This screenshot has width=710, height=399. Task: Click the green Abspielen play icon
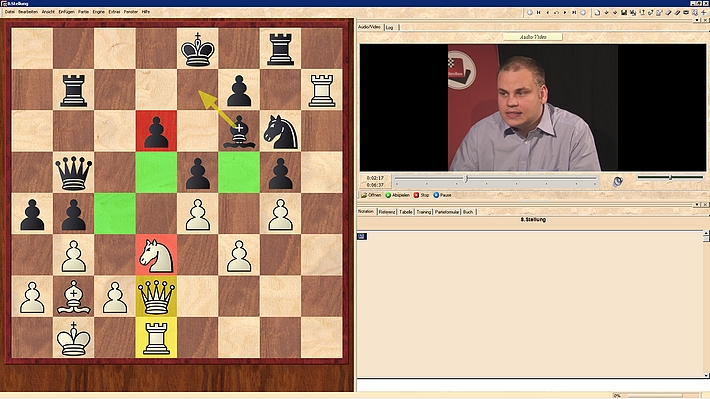[x=398, y=195]
